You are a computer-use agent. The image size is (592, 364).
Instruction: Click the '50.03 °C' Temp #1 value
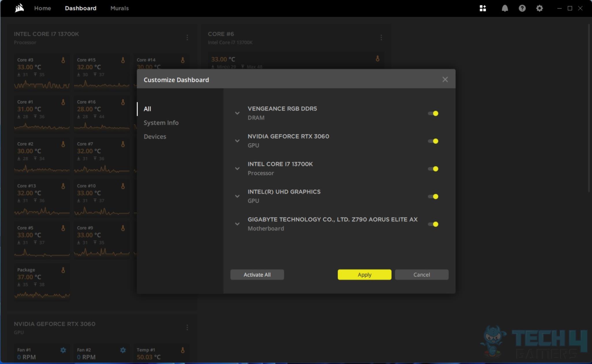[148, 357]
